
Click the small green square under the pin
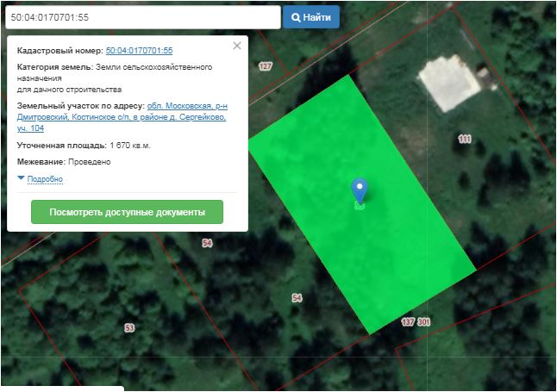tap(360, 205)
